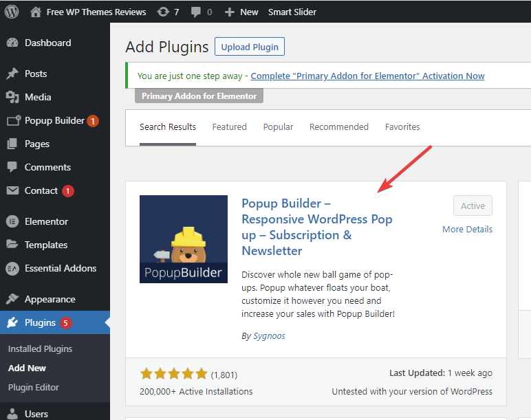
Task: Click the Users person icon
Action: (x=12, y=414)
